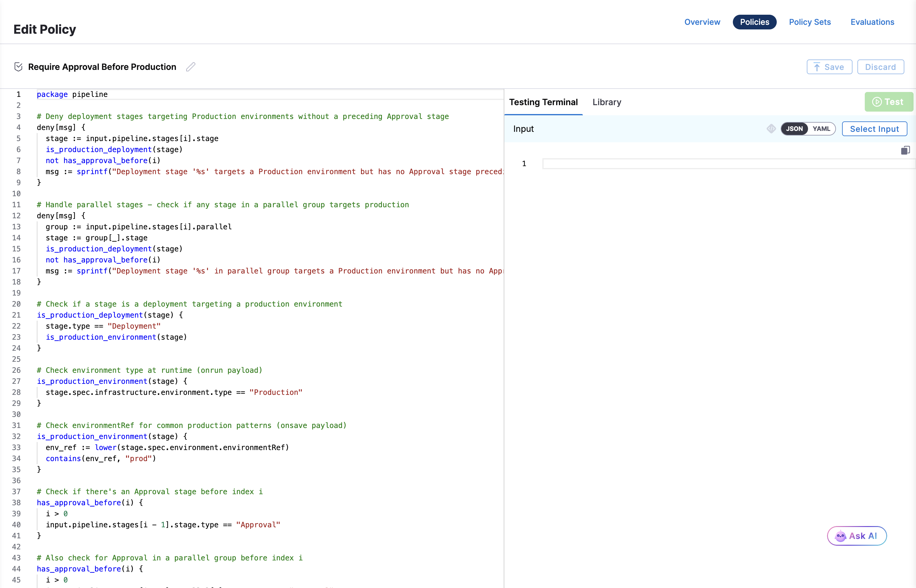Save the policy changes

(829, 67)
